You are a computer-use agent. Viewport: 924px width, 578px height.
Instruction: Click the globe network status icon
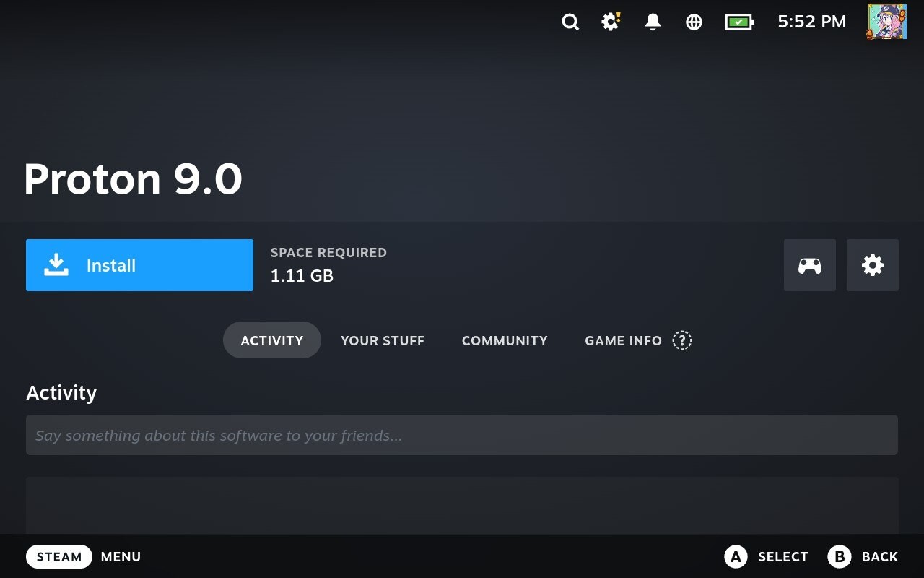click(694, 22)
